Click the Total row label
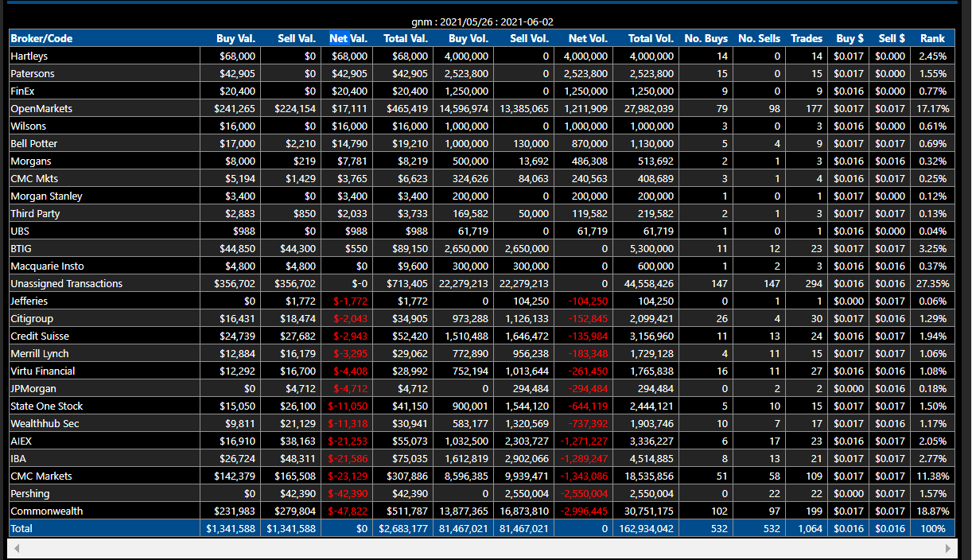Viewport: 972px width, 560px height. [23, 528]
